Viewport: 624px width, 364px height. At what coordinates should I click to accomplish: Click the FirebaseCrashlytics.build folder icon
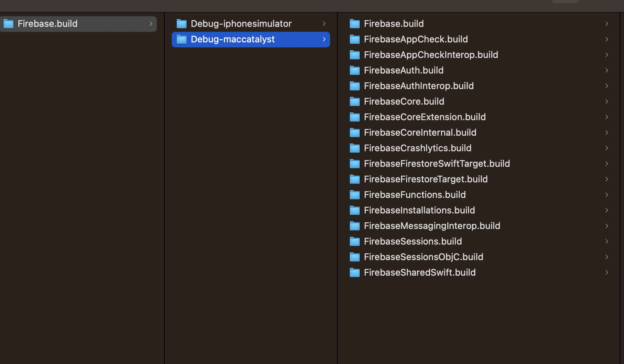click(x=355, y=148)
